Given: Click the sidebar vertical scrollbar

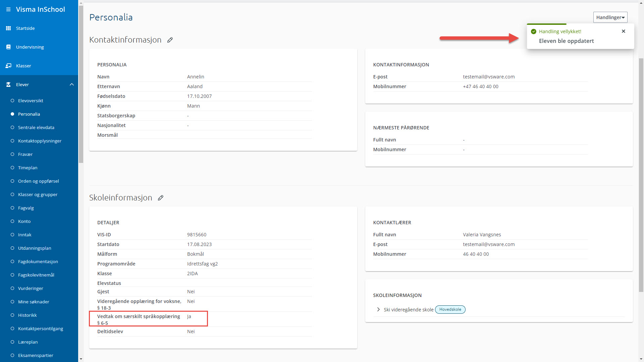Looking at the screenshot, I should tap(81, 84).
